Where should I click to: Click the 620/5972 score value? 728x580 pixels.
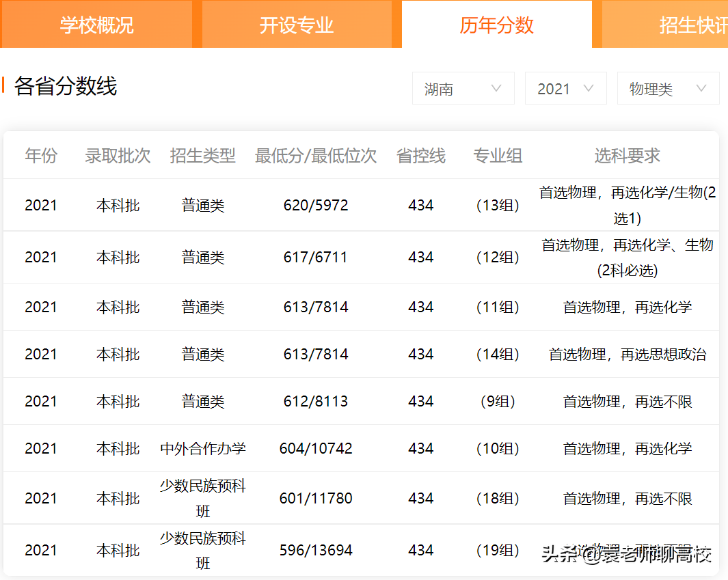click(x=316, y=204)
